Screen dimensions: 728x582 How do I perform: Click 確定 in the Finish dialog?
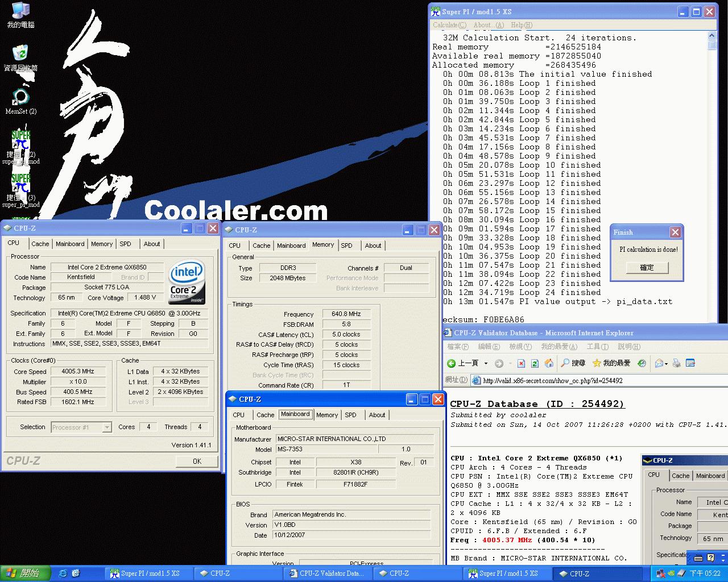pos(647,268)
